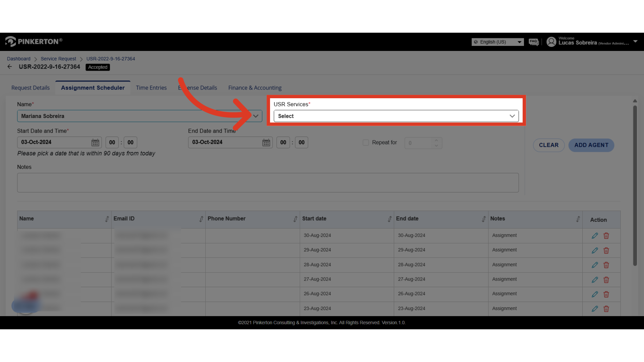Click the vertical scrollbar thumb
This screenshot has width=644, height=362.
[x=635, y=186]
